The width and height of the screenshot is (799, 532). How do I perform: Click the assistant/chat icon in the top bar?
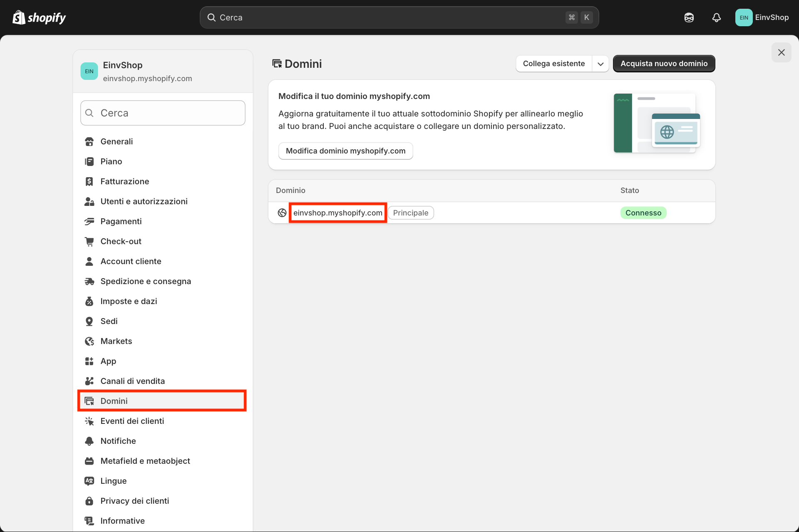tap(689, 17)
